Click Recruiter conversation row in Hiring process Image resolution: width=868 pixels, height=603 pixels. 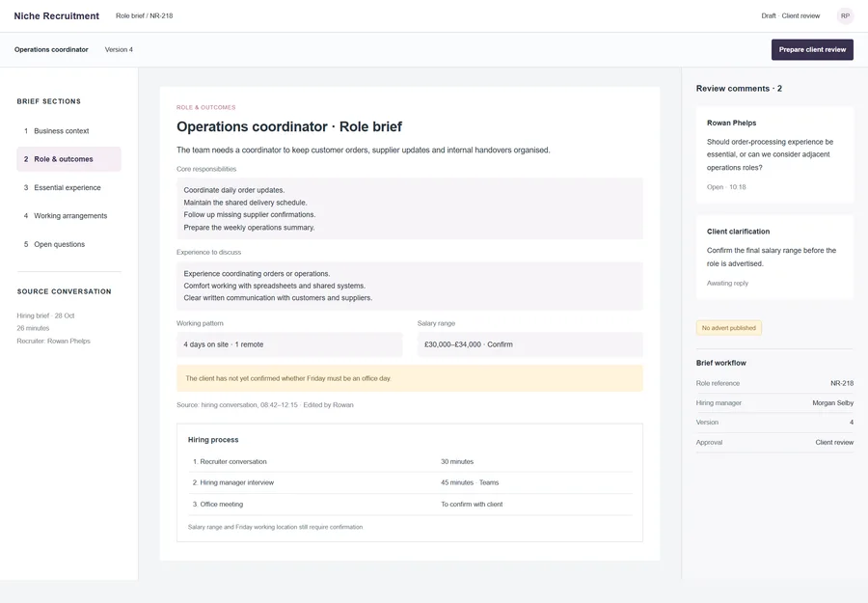tap(410, 462)
